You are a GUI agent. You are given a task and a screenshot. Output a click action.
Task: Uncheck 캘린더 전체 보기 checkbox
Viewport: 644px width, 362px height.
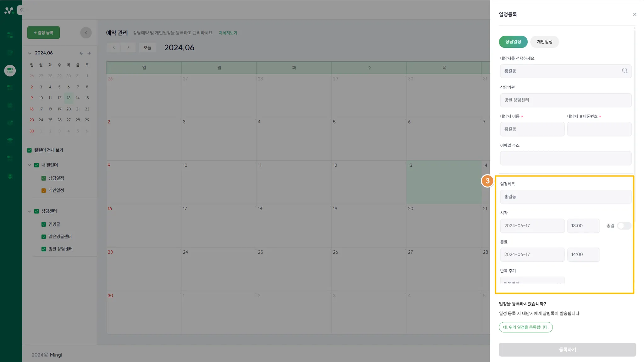coord(30,150)
